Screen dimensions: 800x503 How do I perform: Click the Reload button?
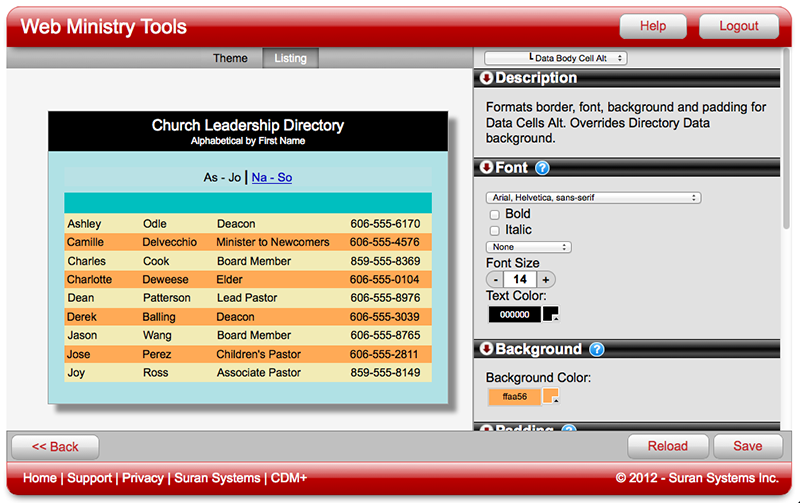point(667,446)
